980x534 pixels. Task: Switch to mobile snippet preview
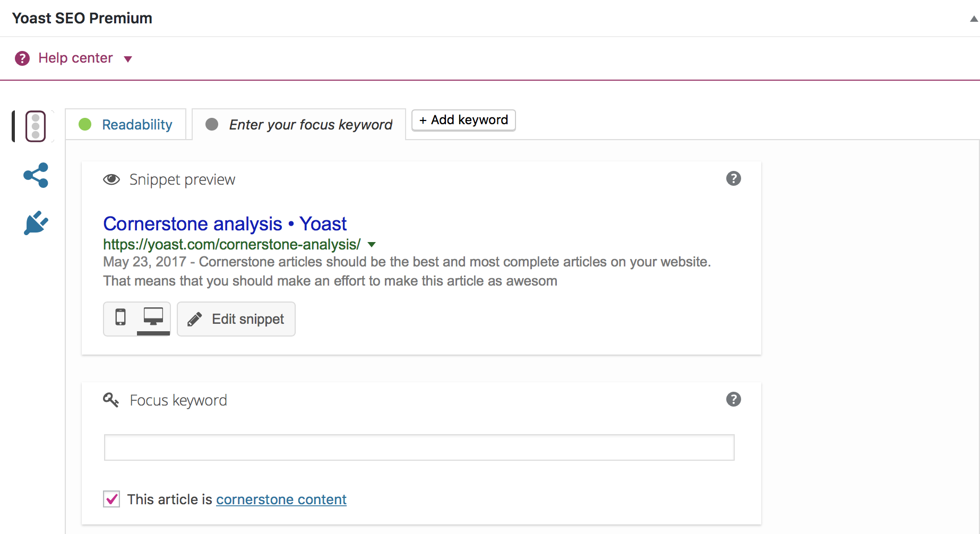(121, 317)
